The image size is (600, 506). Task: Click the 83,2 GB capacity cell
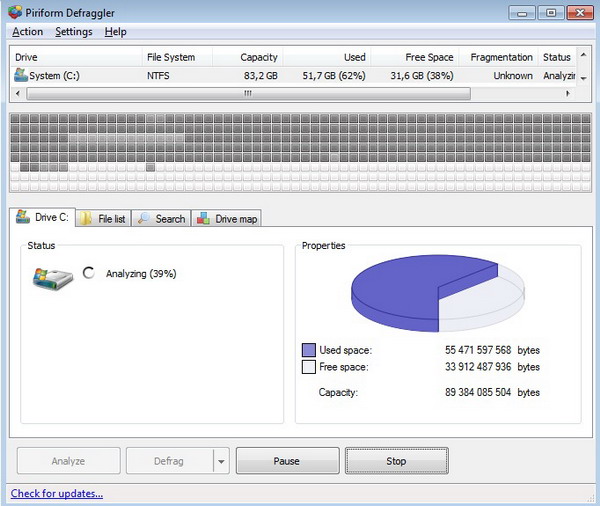pyautogui.click(x=261, y=75)
